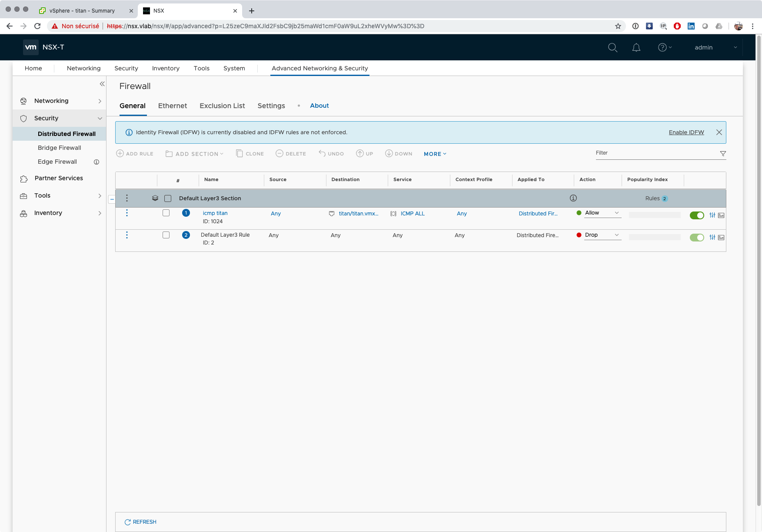Collapse the left sidebar with double chevron
Image resolution: width=762 pixels, height=532 pixels.
coord(102,84)
